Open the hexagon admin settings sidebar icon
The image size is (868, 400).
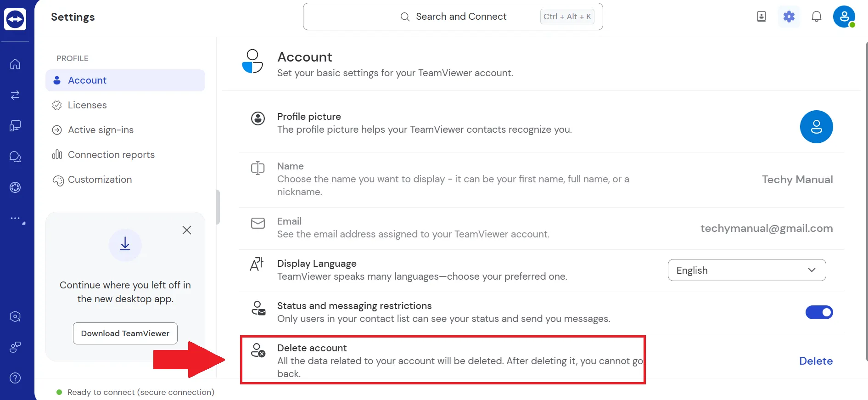pos(15,316)
